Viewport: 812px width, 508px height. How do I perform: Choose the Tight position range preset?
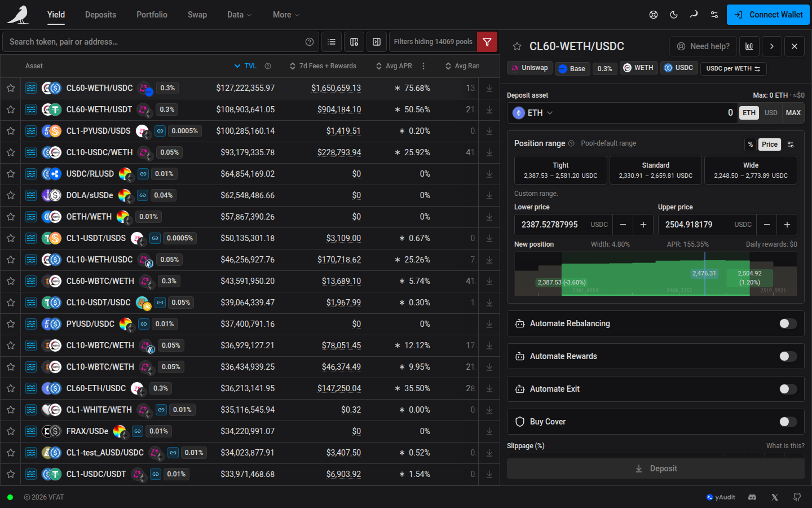tap(561, 170)
